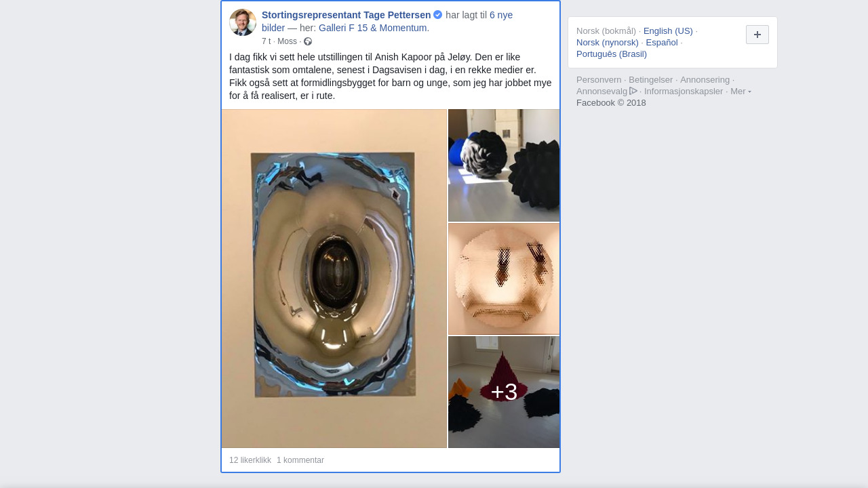
Task: Switch language to Norsk (nynorsk)
Action: 608,42
